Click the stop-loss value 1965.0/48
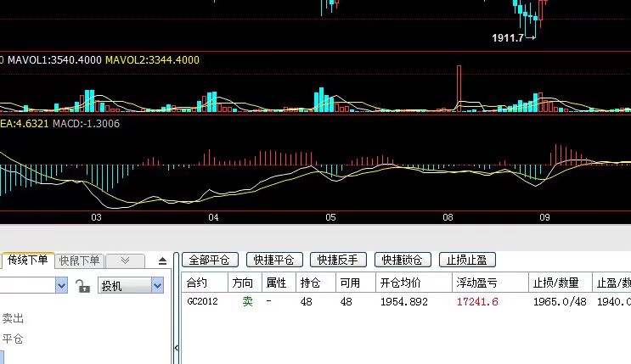Image resolution: width=631 pixels, height=364 pixels. coord(560,302)
